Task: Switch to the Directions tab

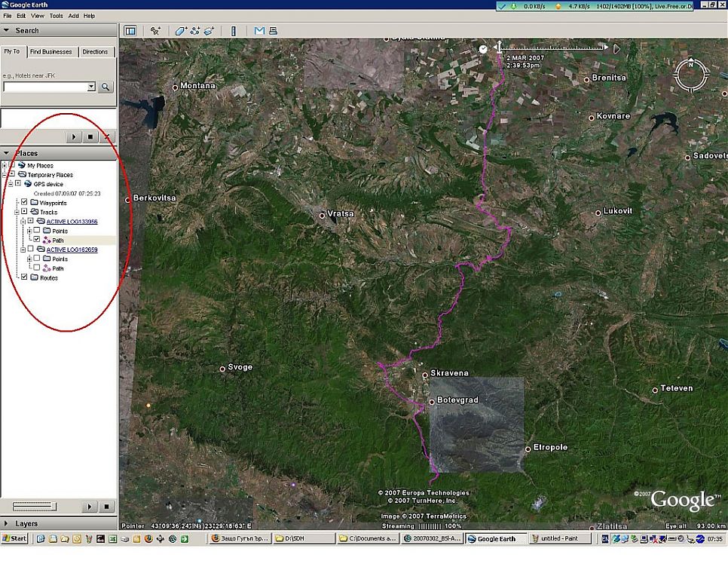Action: point(95,52)
